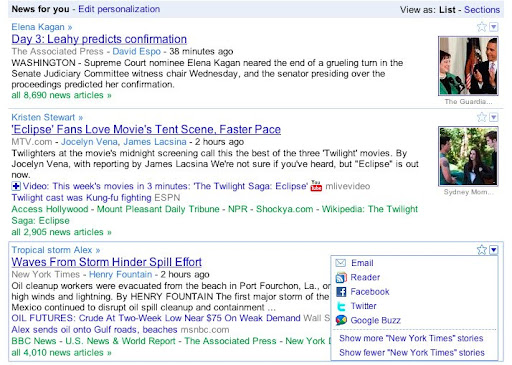Click the Google Reader icon
512x365 pixels.
pos(341,277)
